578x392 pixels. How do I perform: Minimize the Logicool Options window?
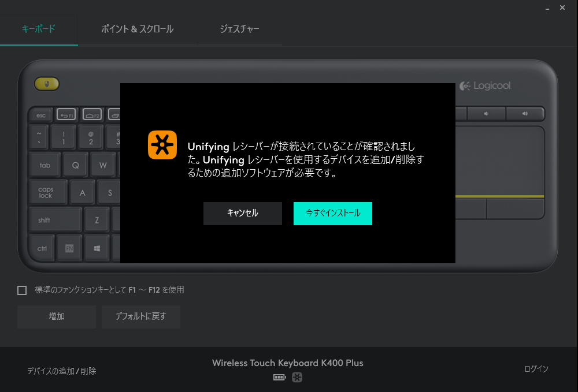pos(547,8)
